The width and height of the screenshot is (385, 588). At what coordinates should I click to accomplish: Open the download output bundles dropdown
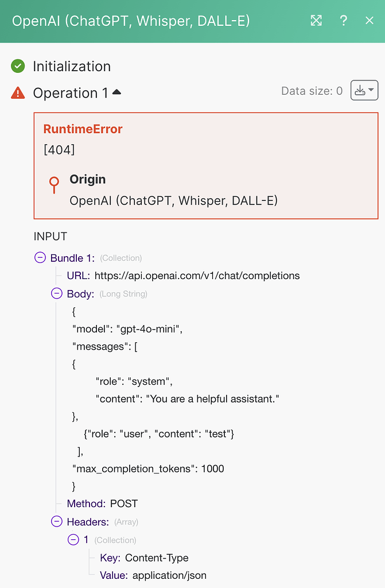(x=364, y=91)
